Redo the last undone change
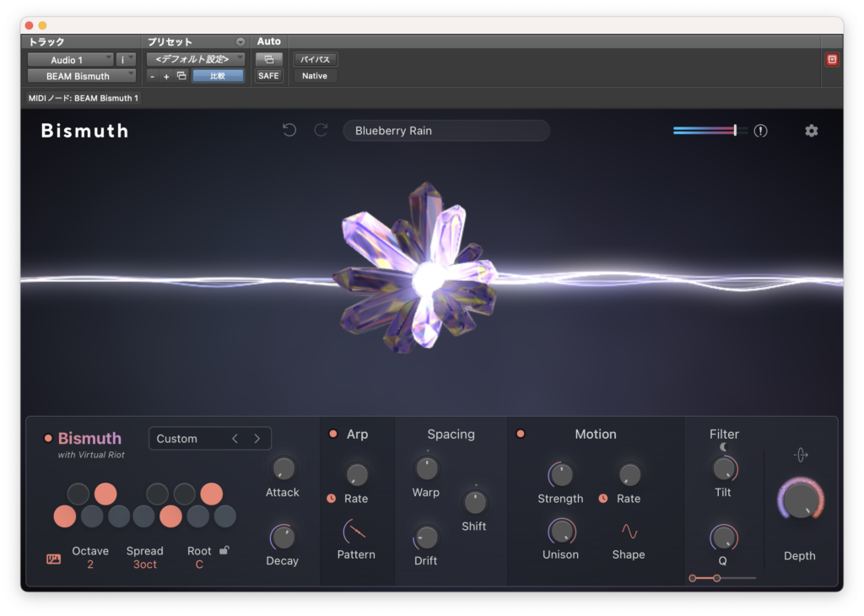Screen dimensions: 864x616 [321, 130]
